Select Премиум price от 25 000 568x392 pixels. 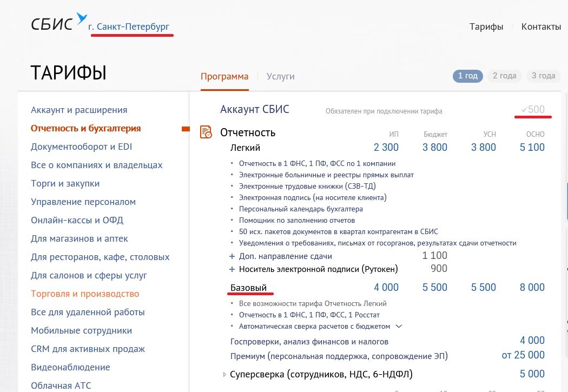523,355
